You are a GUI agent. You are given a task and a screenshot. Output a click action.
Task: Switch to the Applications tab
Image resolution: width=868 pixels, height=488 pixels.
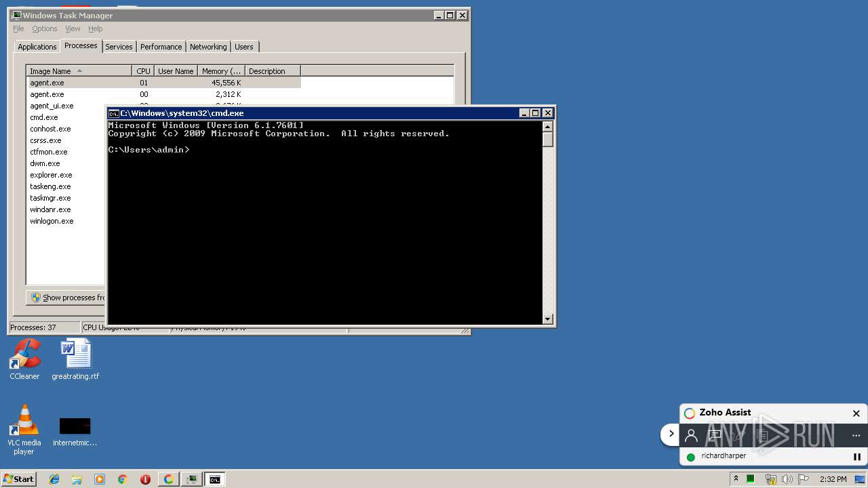point(37,47)
